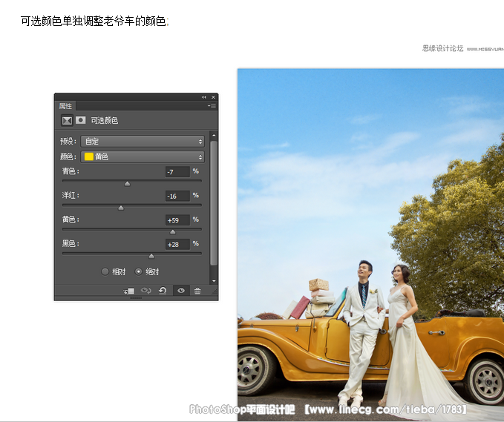Open 颜色 color dropdown showing 黄色
Image resolution: width=504 pixels, height=422 pixels.
(143, 156)
